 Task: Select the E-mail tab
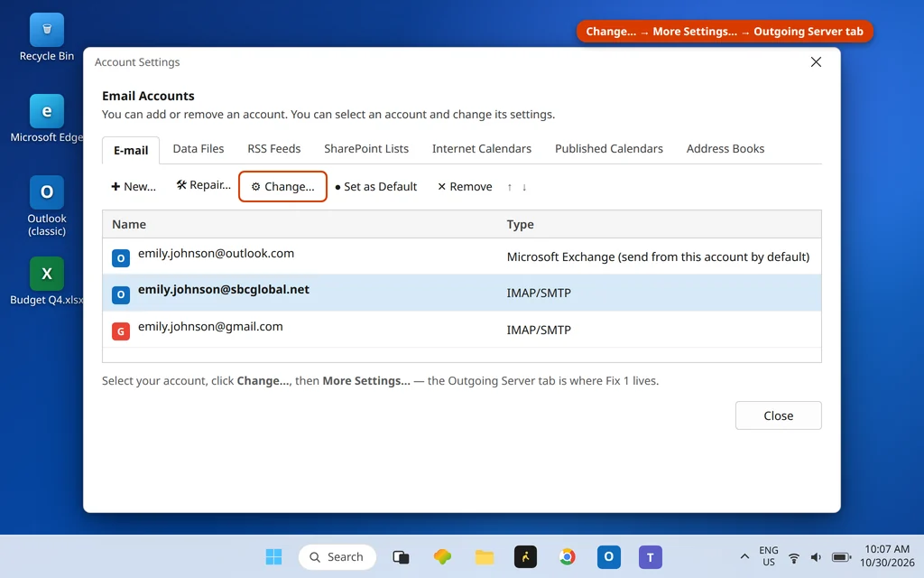(131, 151)
